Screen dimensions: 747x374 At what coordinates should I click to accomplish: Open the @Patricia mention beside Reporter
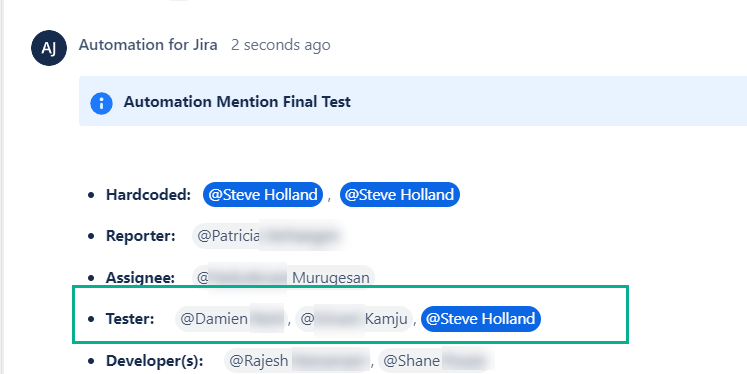tap(268, 236)
